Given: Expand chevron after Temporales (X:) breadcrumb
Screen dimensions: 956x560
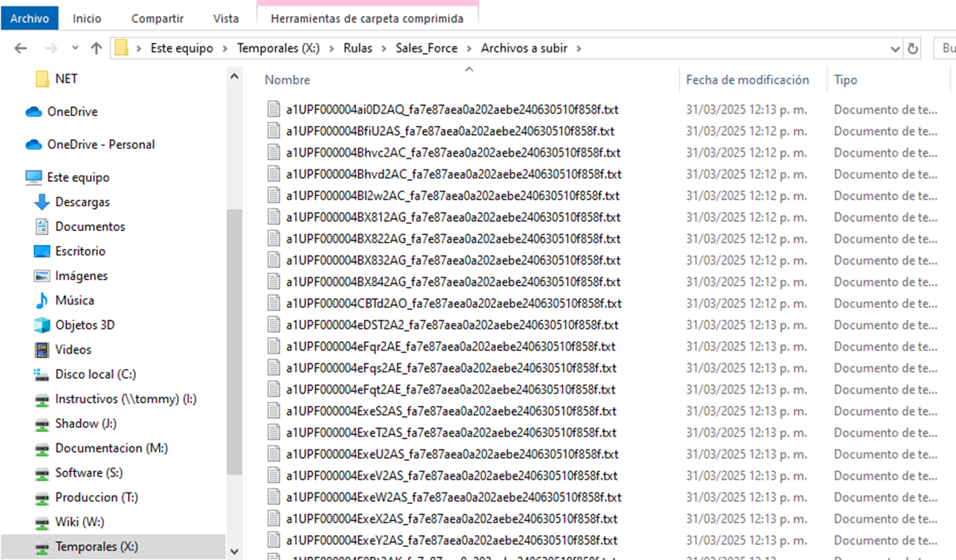Looking at the screenshot, I should click(332, 49).
